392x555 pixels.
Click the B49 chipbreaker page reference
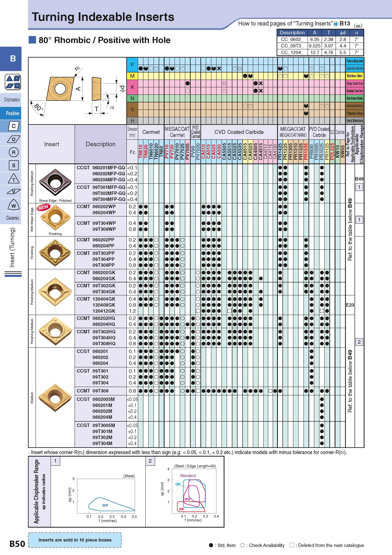pos(359,179)
